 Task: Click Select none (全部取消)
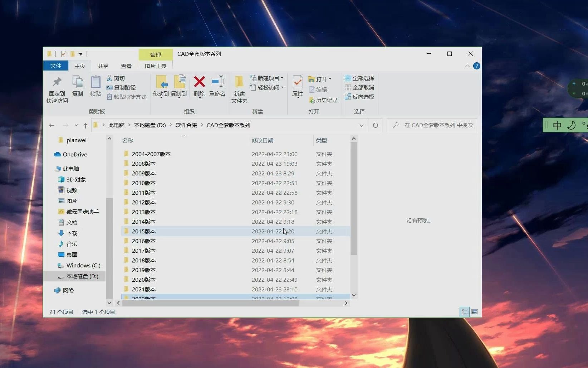[x=359, y=87]
